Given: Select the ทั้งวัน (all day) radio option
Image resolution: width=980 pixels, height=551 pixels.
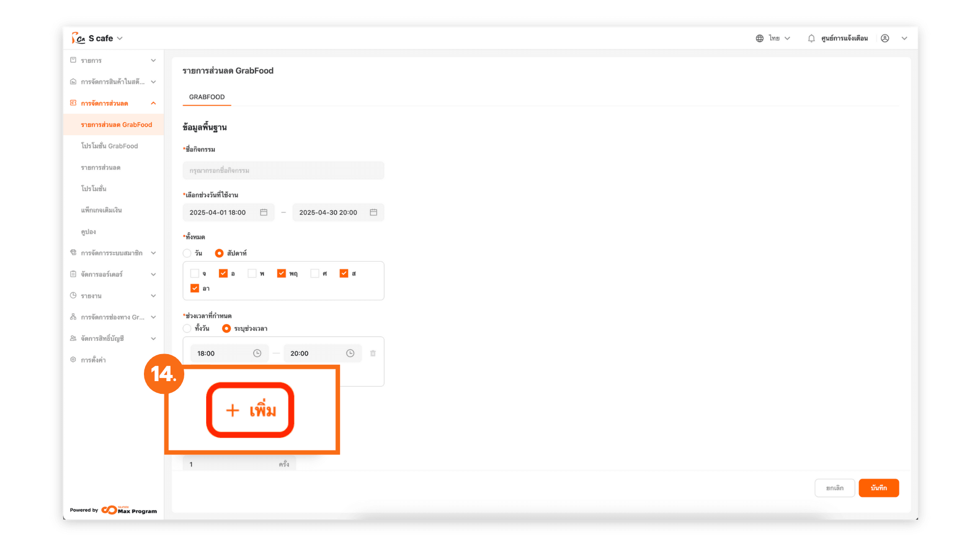Looking at the screenshot, I should [187, 329].
